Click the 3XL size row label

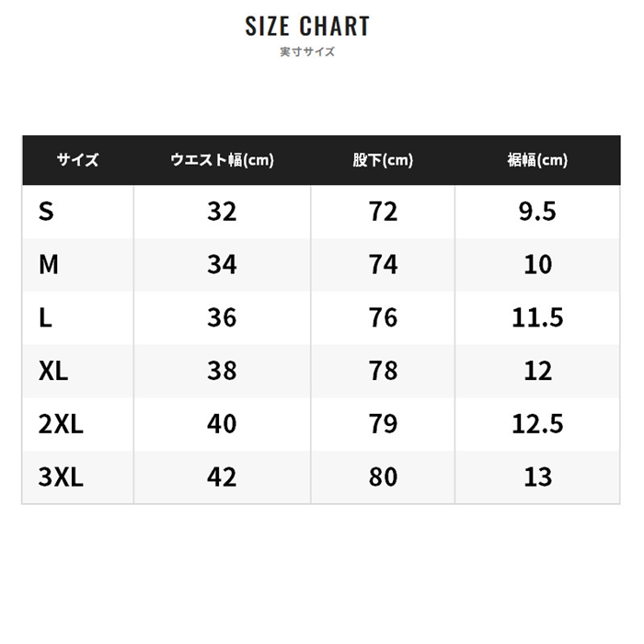click(x=61, y=477)
